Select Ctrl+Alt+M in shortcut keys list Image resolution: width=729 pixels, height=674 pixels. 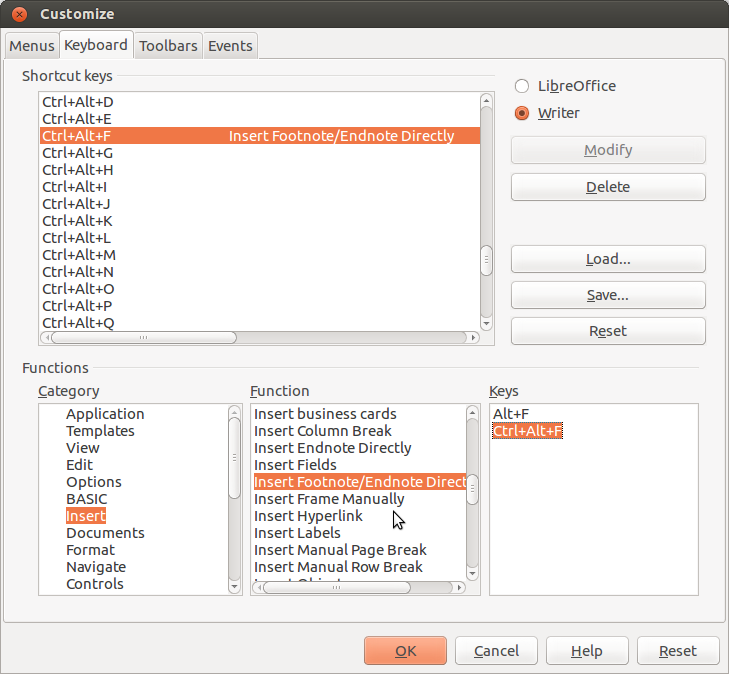pos(260,255)
